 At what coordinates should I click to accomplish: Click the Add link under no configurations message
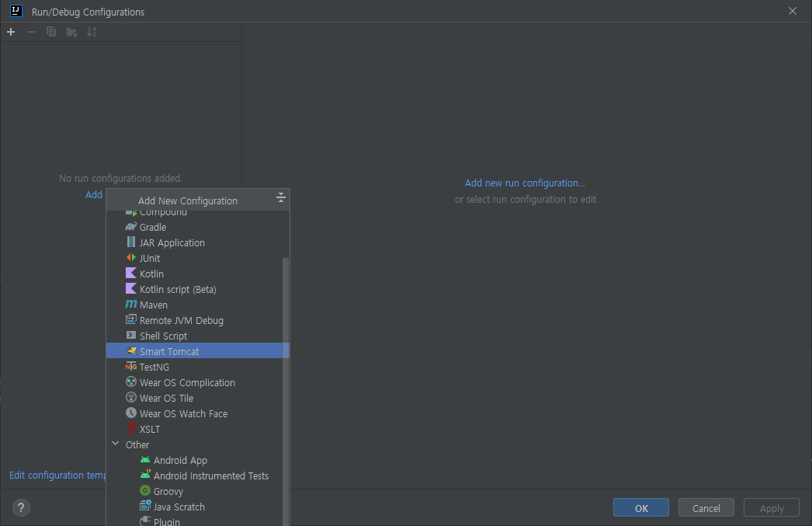tap(94, 195)
